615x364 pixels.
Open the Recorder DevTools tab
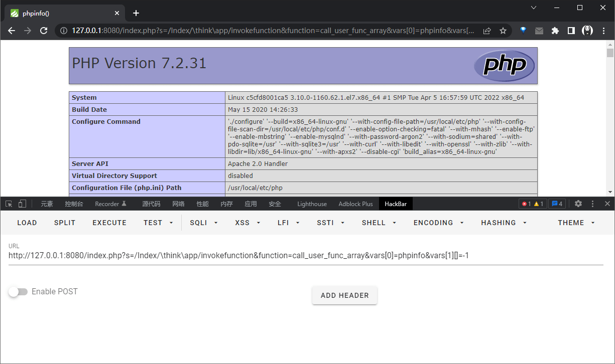[111, 204]
